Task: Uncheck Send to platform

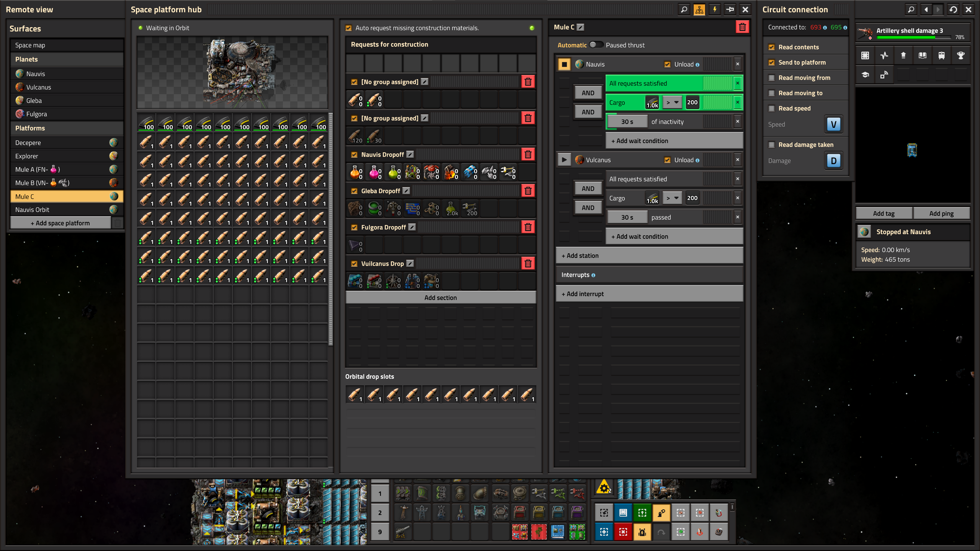Action: tap(772, 62)
